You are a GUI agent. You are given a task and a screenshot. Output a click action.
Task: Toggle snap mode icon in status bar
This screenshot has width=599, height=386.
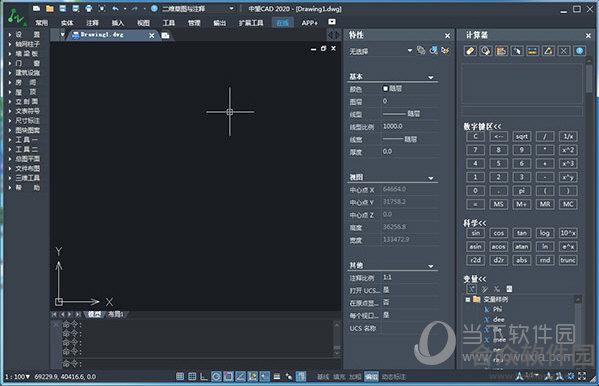click(x=180, y=376)
